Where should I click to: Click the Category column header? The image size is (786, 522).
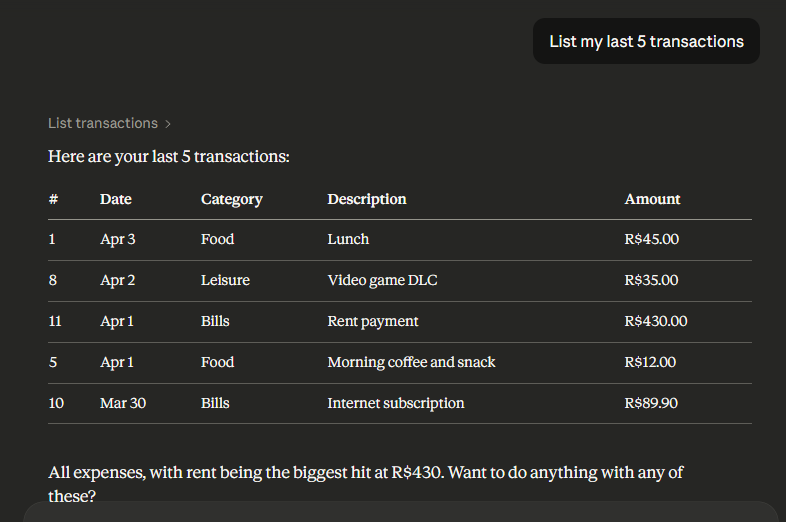pyautogui.click(x=231, y=199)
